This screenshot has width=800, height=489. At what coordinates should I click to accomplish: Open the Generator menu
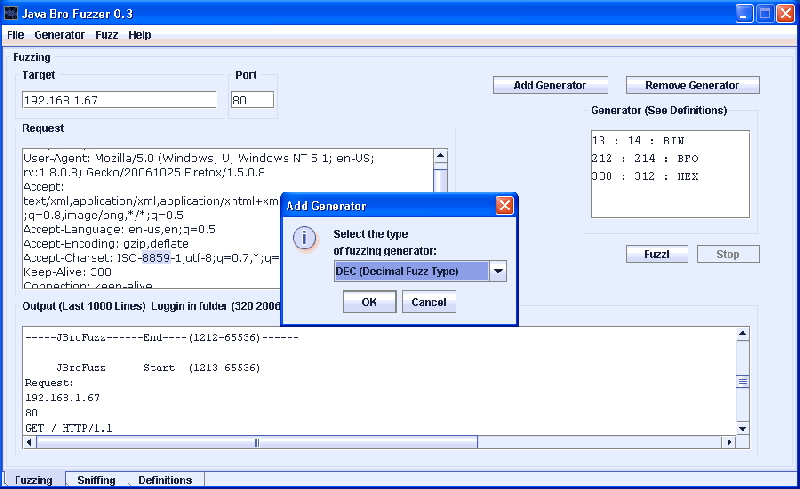[60, 35]
